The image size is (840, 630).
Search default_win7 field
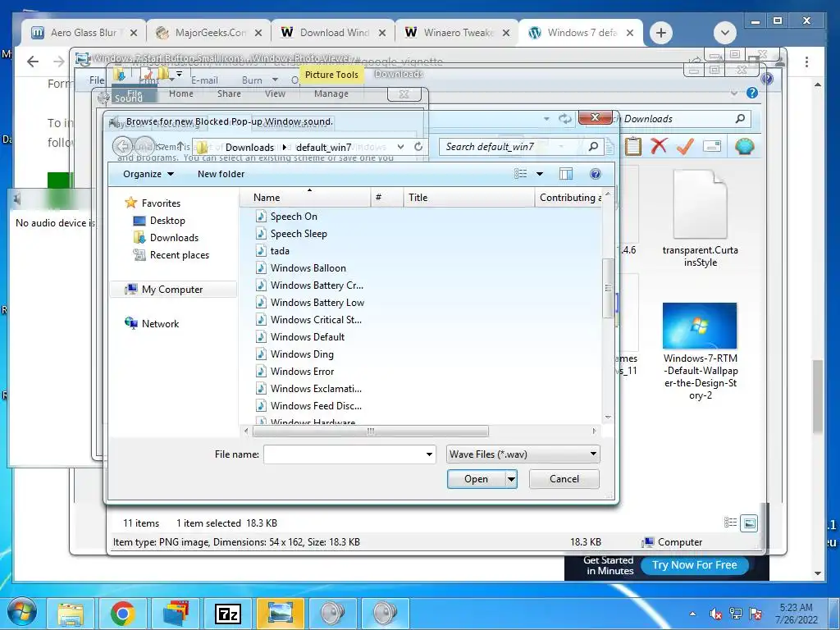coord(521,147)
